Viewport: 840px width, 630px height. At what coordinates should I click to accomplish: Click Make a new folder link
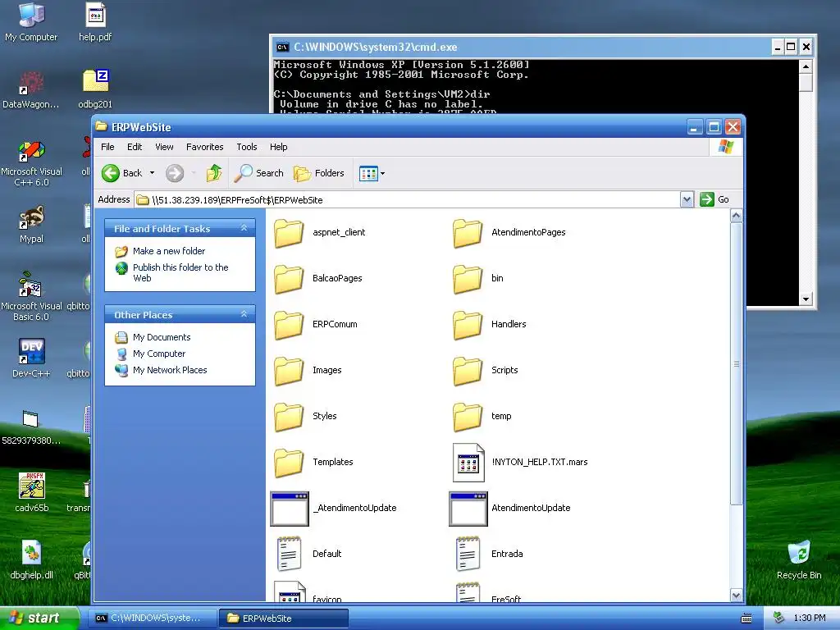point(169,251)
